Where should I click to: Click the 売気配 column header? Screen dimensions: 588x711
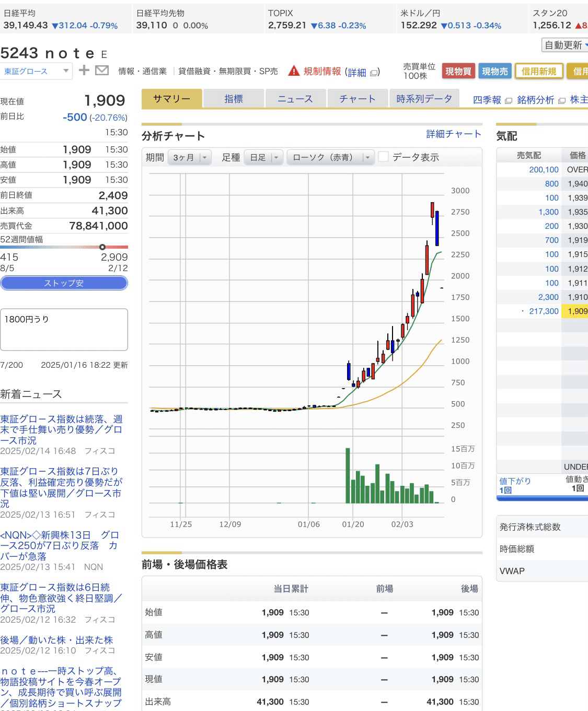click(529, 155)
